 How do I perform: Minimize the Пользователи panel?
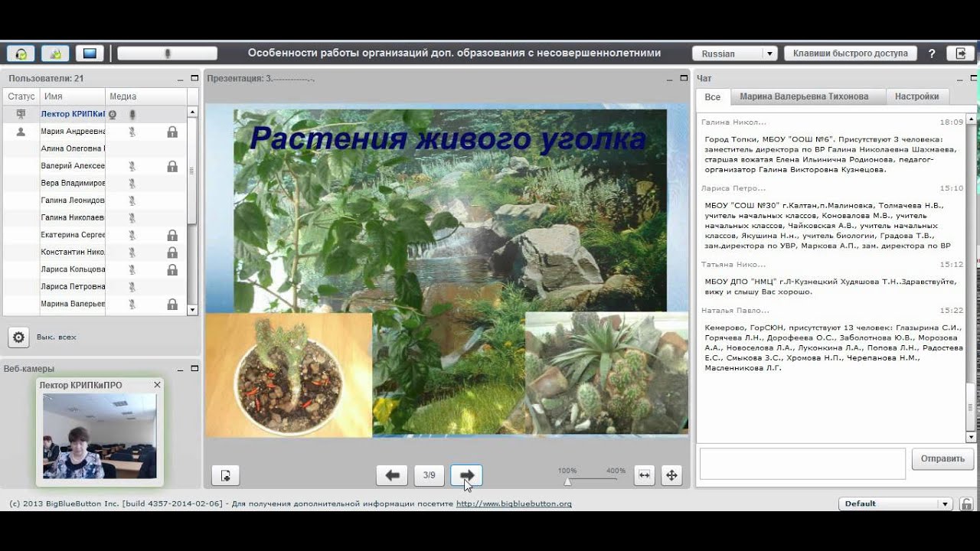(181, 78)
